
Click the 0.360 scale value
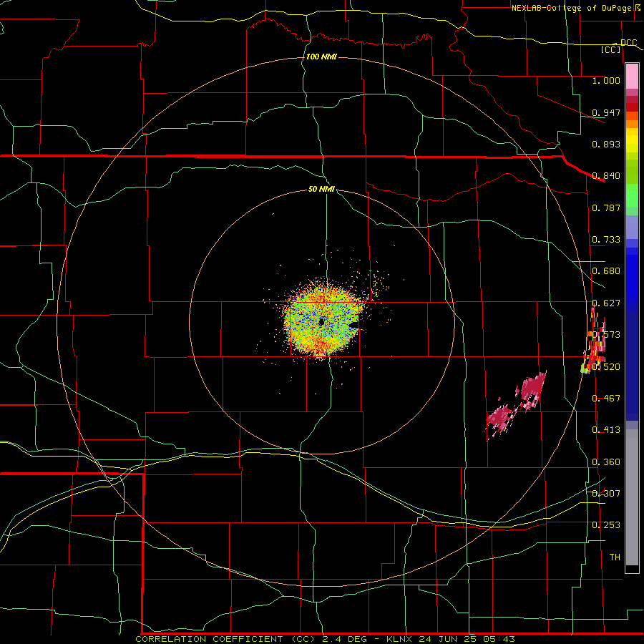tap(606, 462)
